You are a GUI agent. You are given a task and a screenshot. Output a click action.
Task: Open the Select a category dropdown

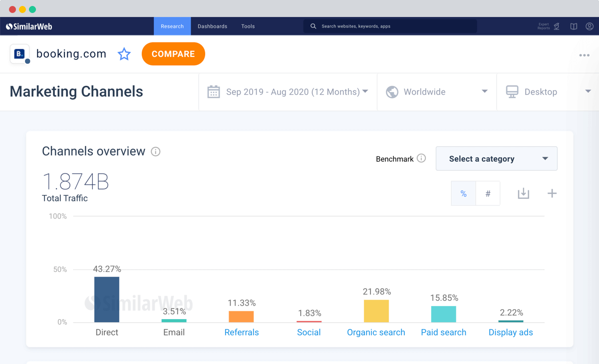(x=497, y=159)
